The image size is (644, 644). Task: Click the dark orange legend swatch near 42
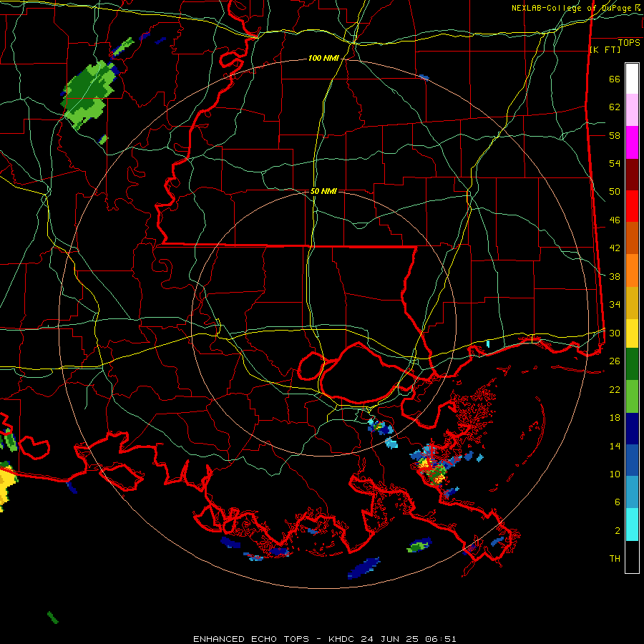pyautogui.click(x=632, y=238)
